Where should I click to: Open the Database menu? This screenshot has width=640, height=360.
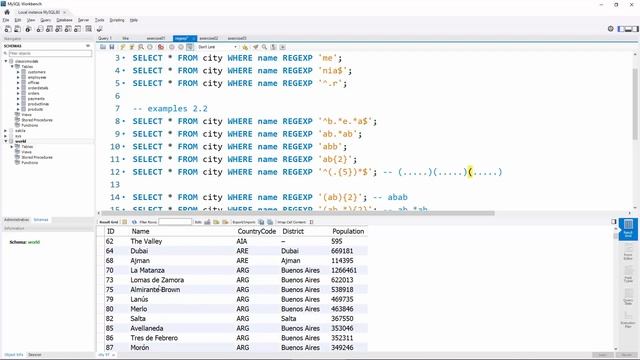pos(64,20)
